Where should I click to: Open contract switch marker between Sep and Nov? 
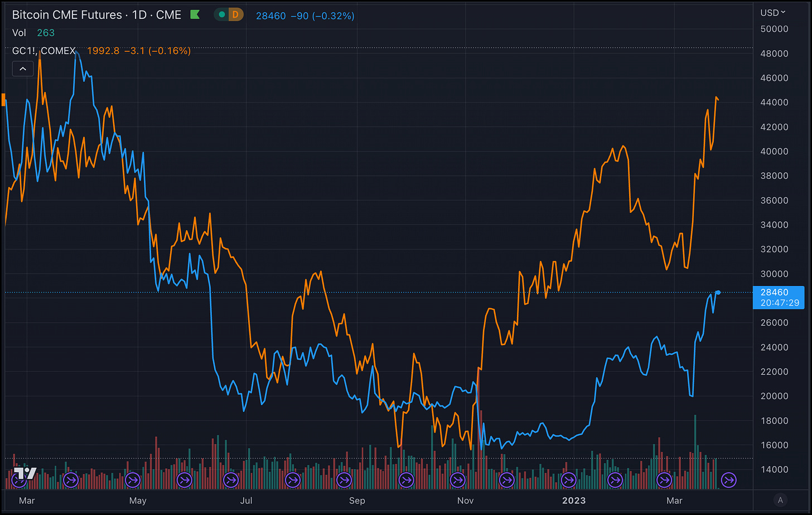(x=406, y=479)
